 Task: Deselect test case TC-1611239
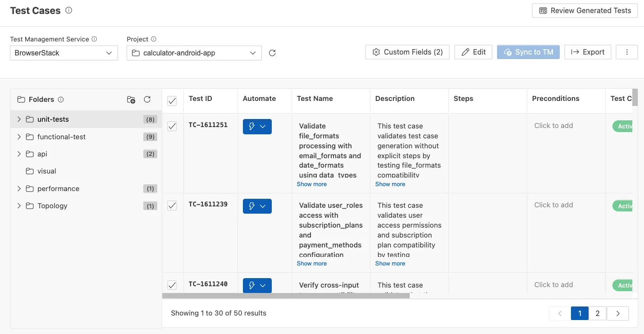[172, 206]
